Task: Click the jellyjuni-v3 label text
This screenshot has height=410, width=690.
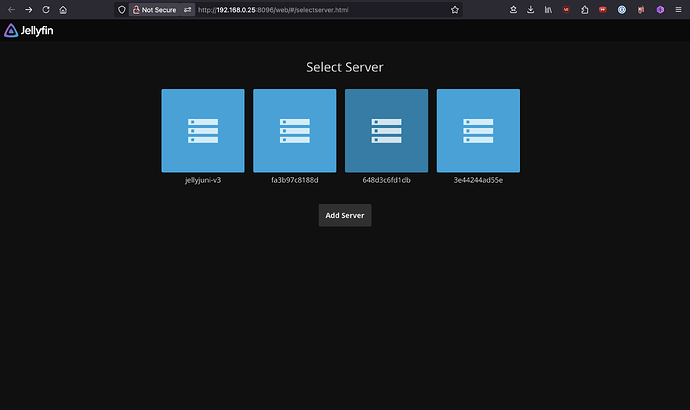Action: click(203, 180)
